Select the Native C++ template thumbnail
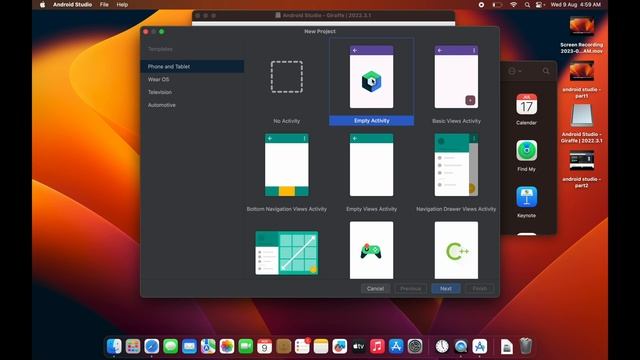The image size is (640, 360). pos(456,250)
